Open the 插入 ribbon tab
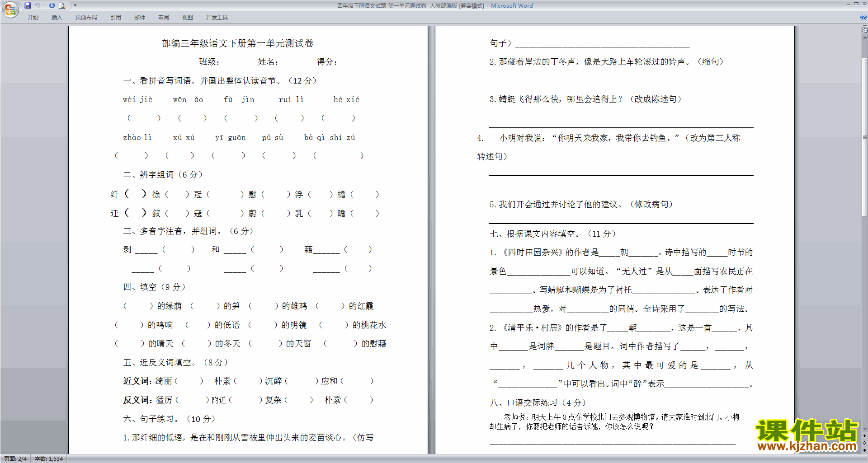Viewport: 868px width, 463px height. [x=57, y=17]
